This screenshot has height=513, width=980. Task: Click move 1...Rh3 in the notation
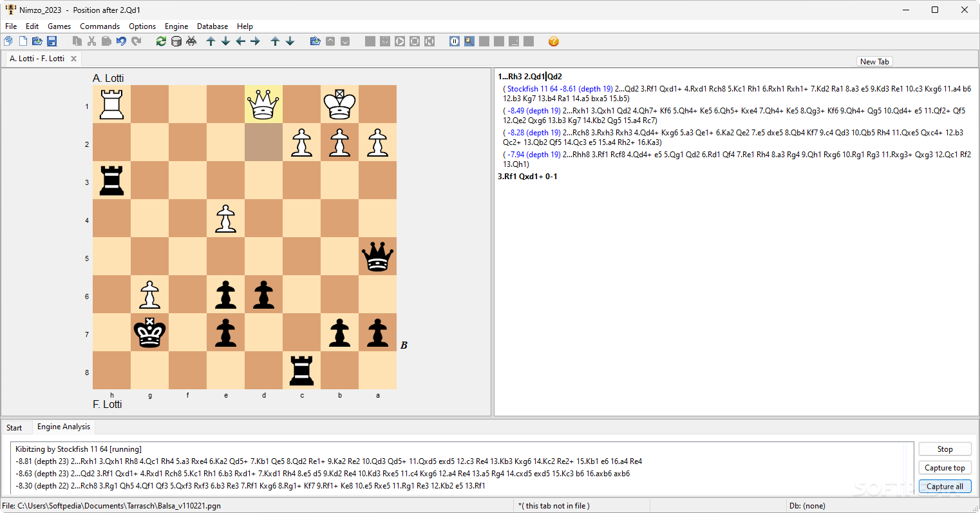[x=510, y=77]
